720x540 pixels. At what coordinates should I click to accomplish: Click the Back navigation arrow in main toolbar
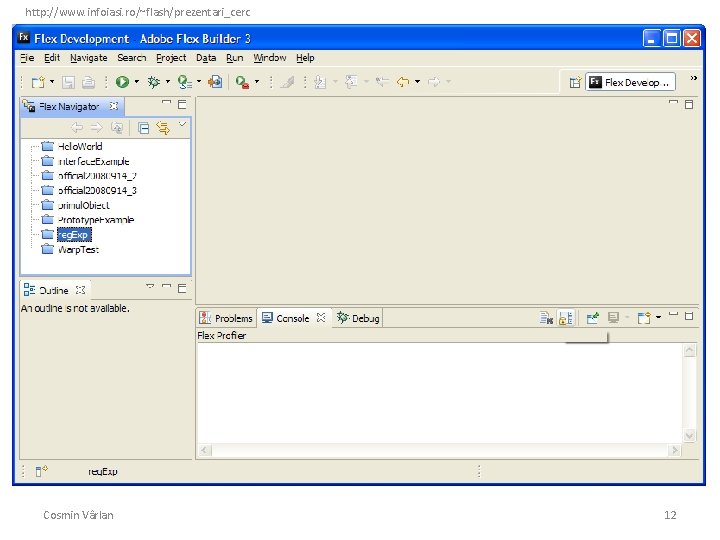[x=403, y=82]
